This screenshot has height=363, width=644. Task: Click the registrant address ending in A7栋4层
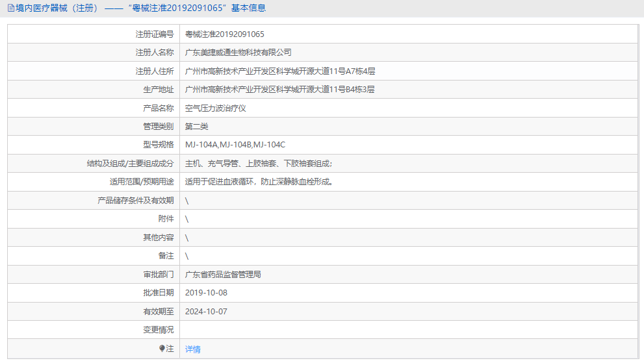pyautogui.click(x=280, y=71)
